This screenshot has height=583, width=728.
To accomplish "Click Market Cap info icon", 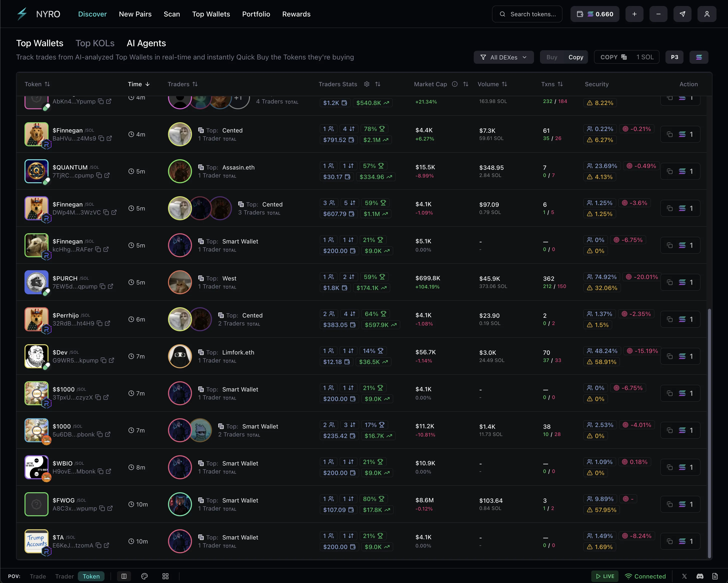I will point(454,84).
